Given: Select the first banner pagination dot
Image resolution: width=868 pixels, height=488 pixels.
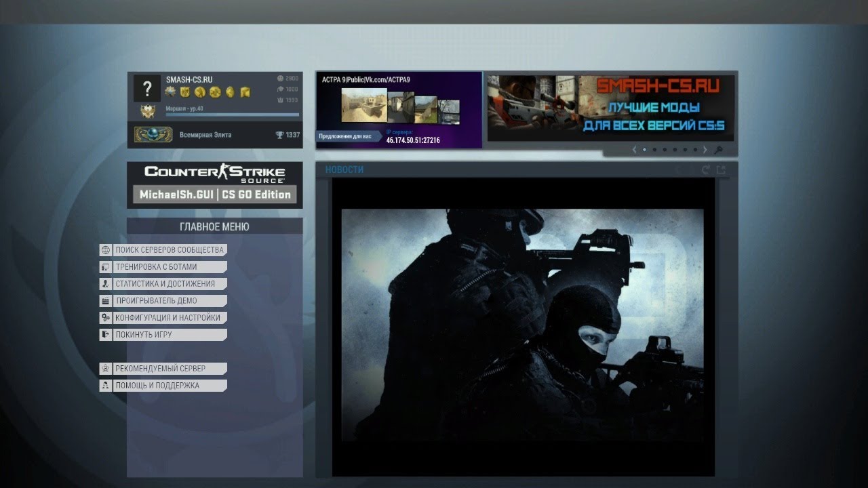Looking at the screenshot, I should coord(644,150).
